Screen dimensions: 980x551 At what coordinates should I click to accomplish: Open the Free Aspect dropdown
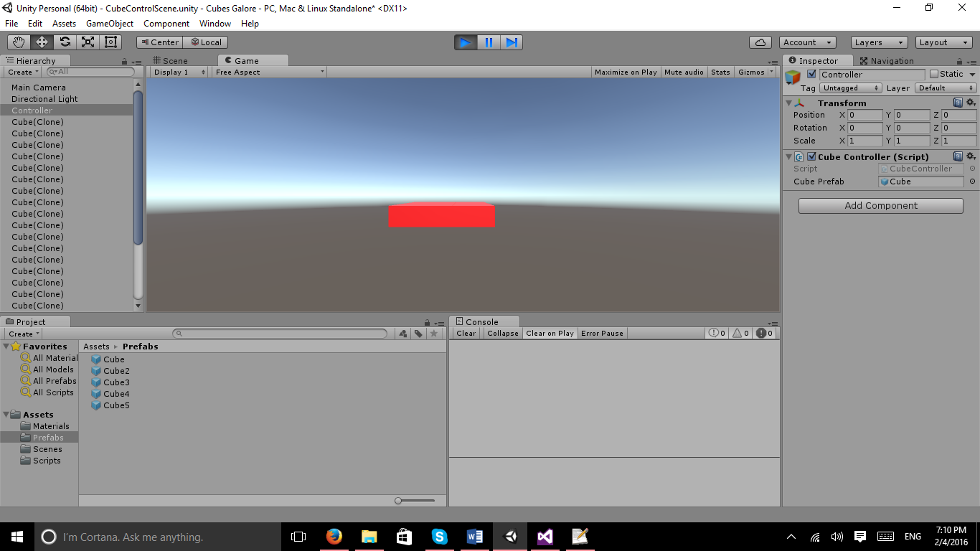(x=269, y=72)
